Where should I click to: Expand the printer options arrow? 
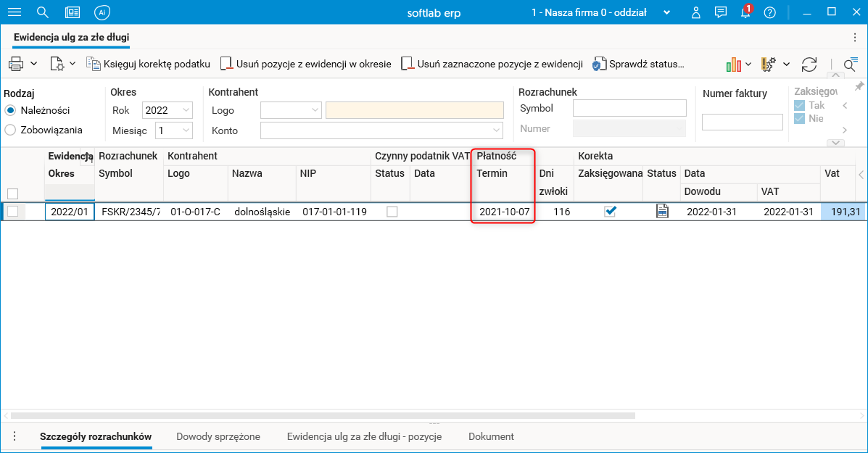point(34,65)
